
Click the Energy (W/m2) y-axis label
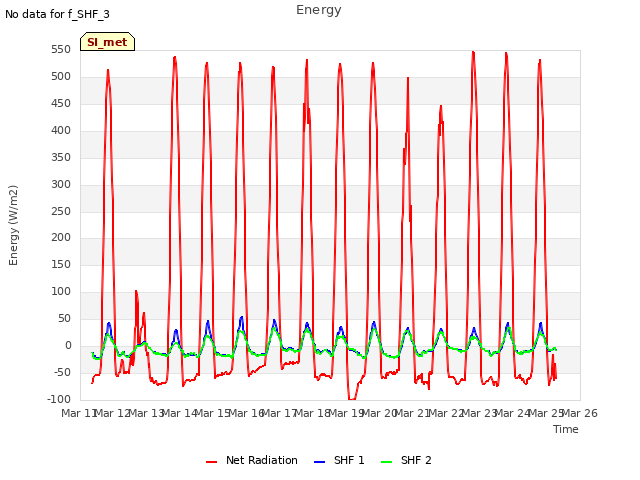(13, 225)
